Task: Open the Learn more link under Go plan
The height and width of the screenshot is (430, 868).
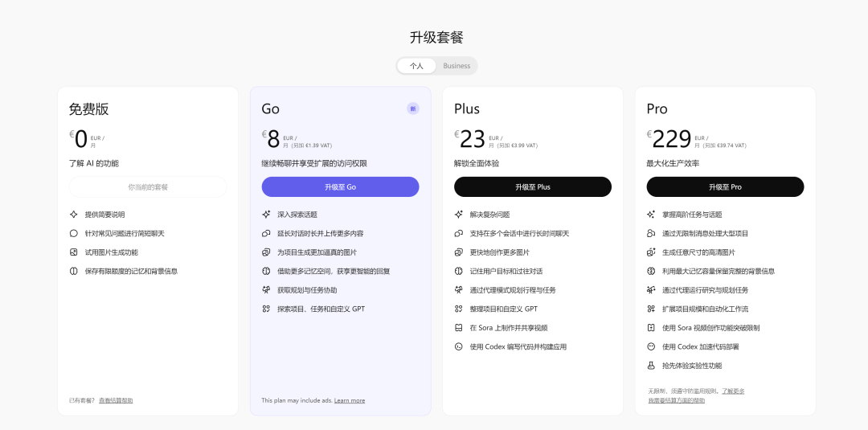Action: click(350, 400)
